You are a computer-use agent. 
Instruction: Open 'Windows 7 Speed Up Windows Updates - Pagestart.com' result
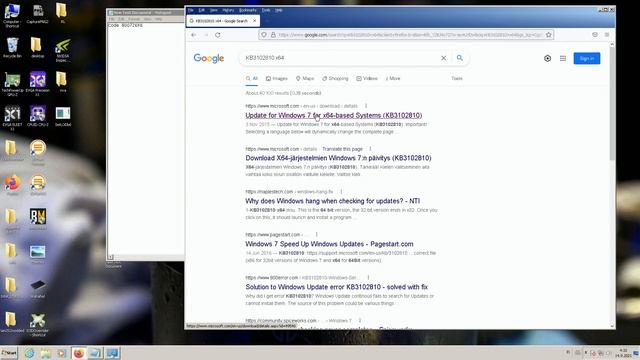pyautogui.click(x=329, y=244)
